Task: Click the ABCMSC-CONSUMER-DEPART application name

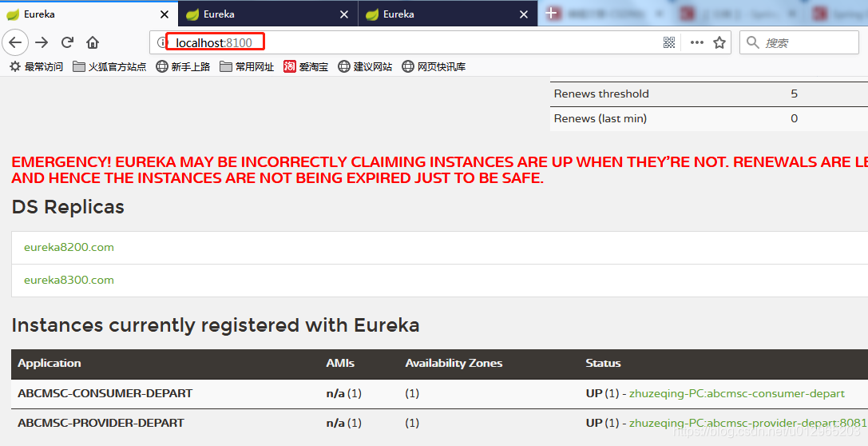Action: 105,393
